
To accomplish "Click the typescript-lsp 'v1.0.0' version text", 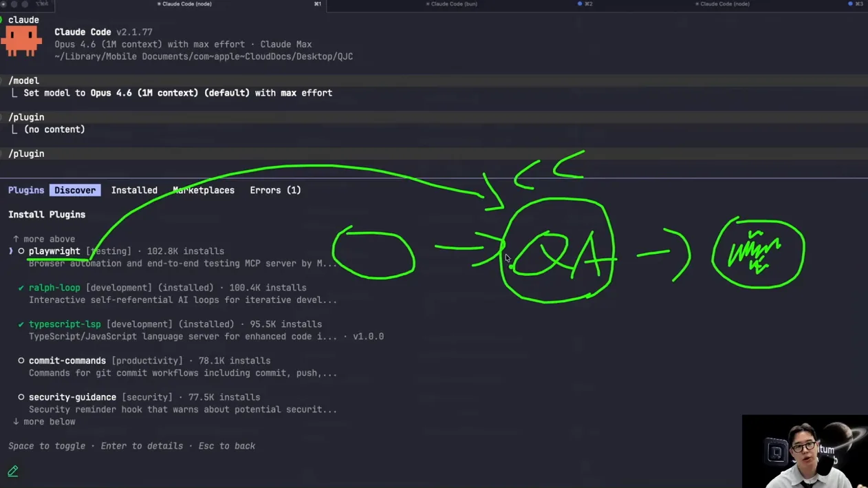I will tap(368, 337).
